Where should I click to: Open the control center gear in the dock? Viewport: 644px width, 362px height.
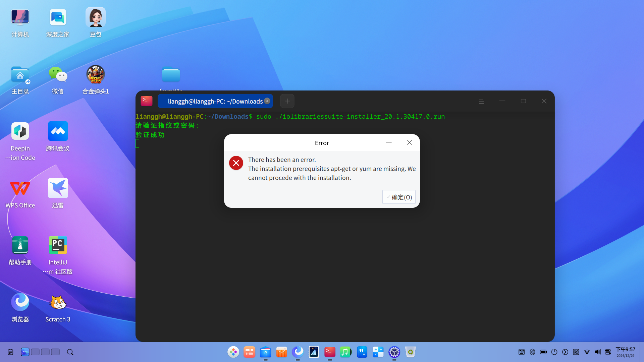coord(394,352)
